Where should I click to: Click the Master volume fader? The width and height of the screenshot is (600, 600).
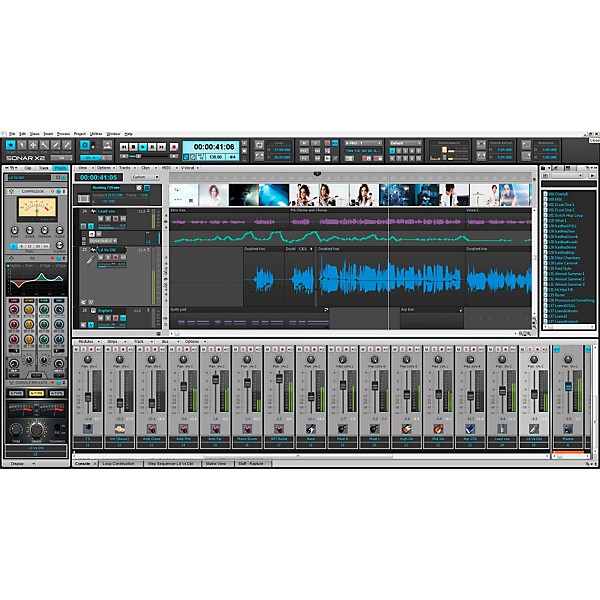pos(568,386)
